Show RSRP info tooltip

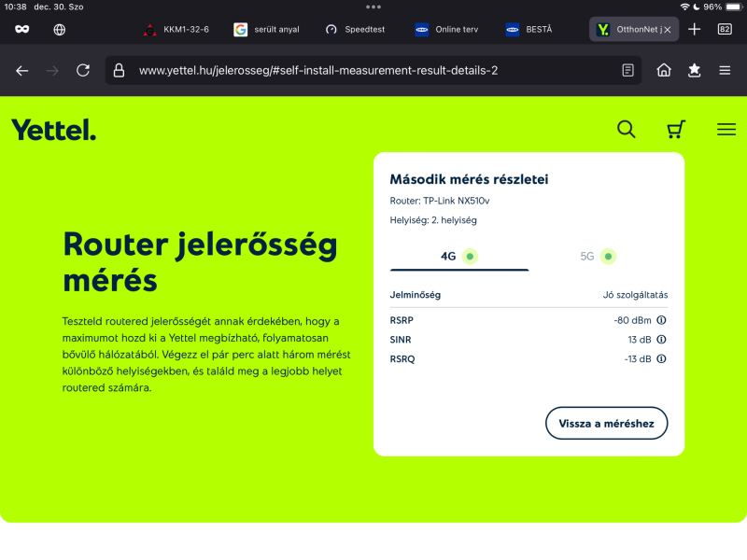pyautogui.click(x=661, y=320)
